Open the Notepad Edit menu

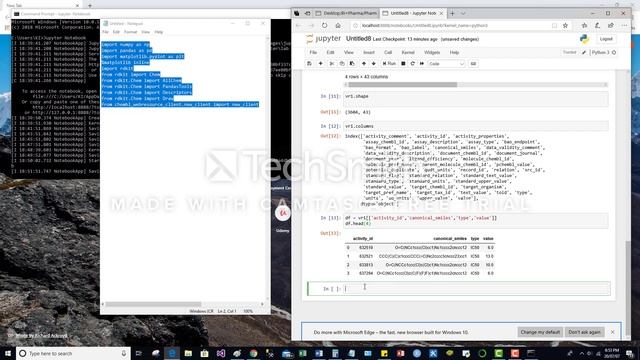coord(116,32)
